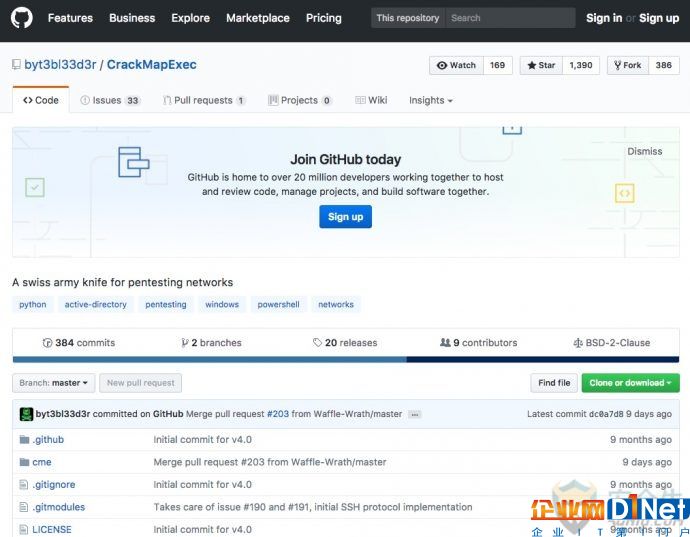Focus the Search input field
This screenshot has width=690, height=537.
[510, 18]
